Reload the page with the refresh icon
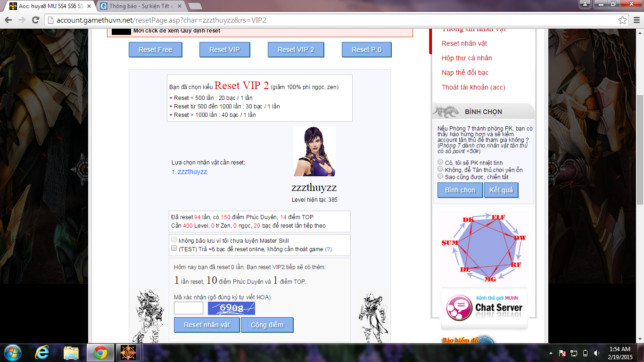This screenshot has width=644, height=362. coord(35,20)
